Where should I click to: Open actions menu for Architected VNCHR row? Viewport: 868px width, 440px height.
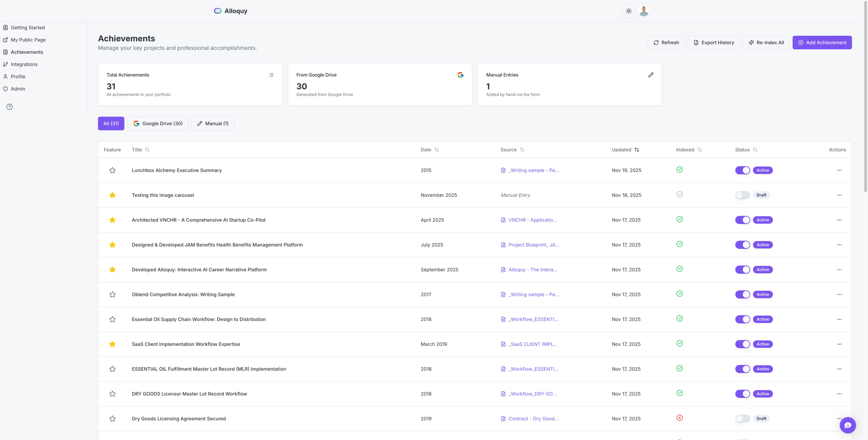pos(839,220)
